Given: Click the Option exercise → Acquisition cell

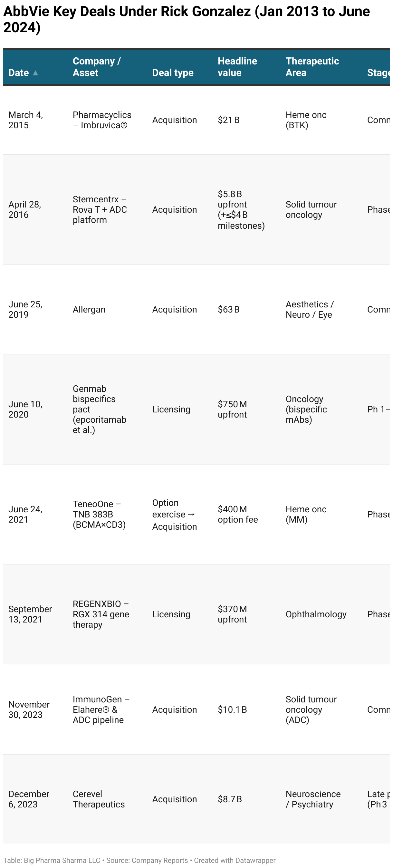Looking at the screenshot, I should [x=174, y=514].
